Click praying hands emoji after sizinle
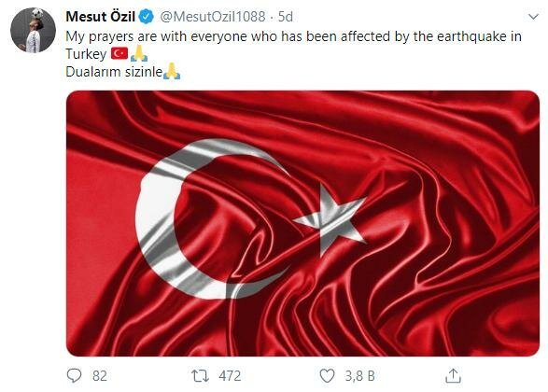Image resolution: width=548 pixels, height=392 pixels. pos(172,71)
